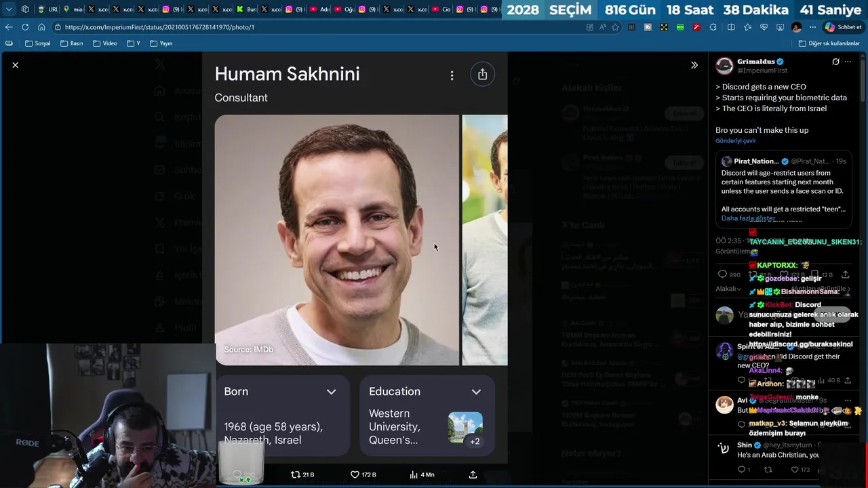Tap the share button in the photo card
Viewport: 868px width, 488px height.
pos(482,75)
